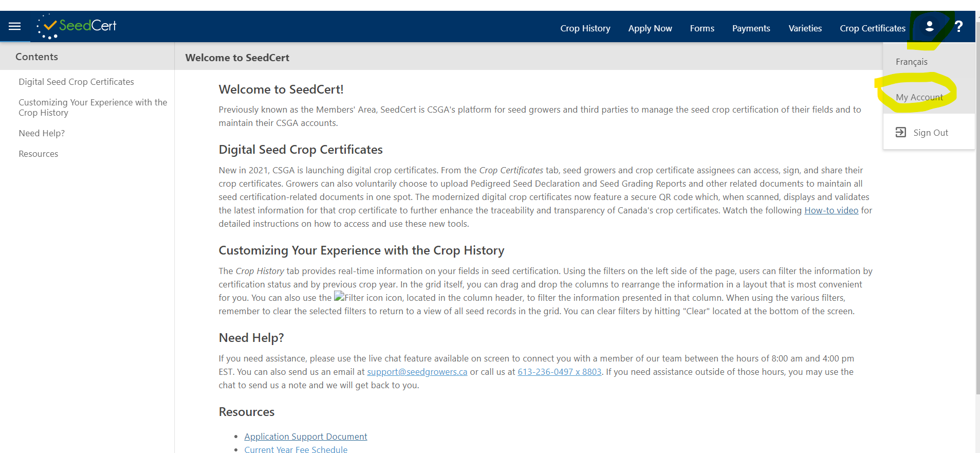
Task: Choose Sign Out from the user menu
Action: click(x=930, y=133)
